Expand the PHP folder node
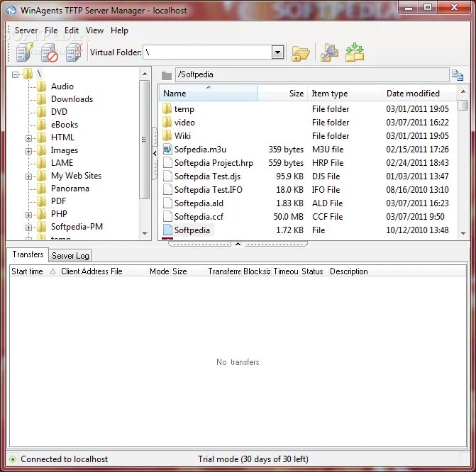 pos(28,215)
